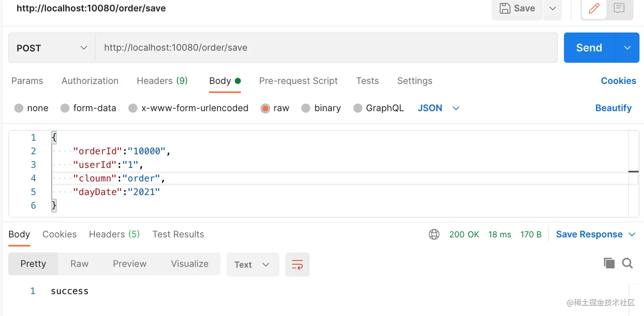Choose the binary body radio option
The width and height of the screenshot is (644, 316).
[306, 108]
